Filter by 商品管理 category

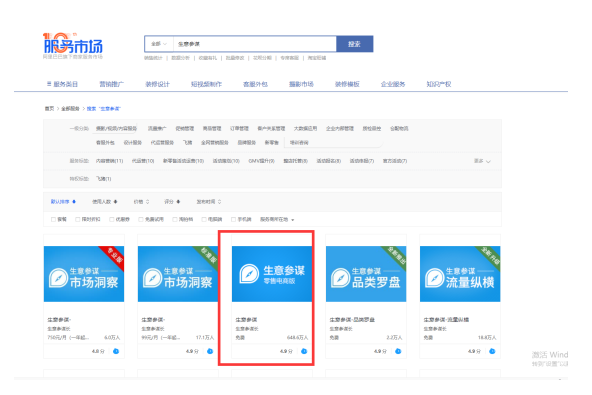point(212,128)
